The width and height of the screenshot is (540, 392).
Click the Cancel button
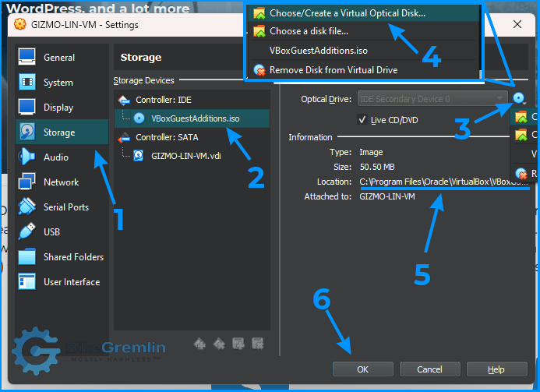tap(429, 369)
